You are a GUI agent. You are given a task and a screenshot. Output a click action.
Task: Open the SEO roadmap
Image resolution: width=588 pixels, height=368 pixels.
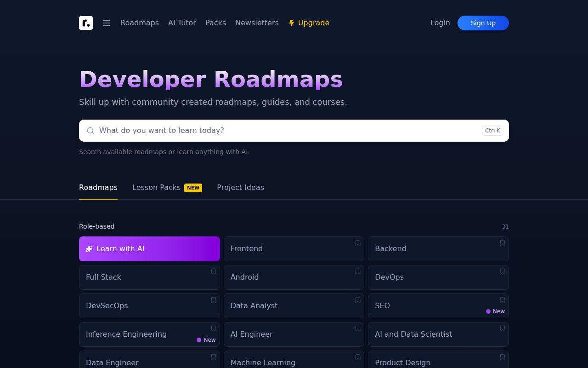click(x=438, y=306)
